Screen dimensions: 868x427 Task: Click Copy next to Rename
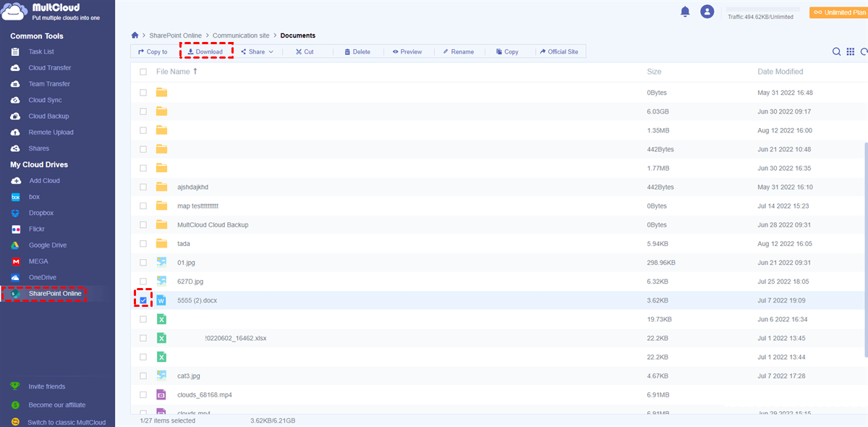click(x=507, y=52)
